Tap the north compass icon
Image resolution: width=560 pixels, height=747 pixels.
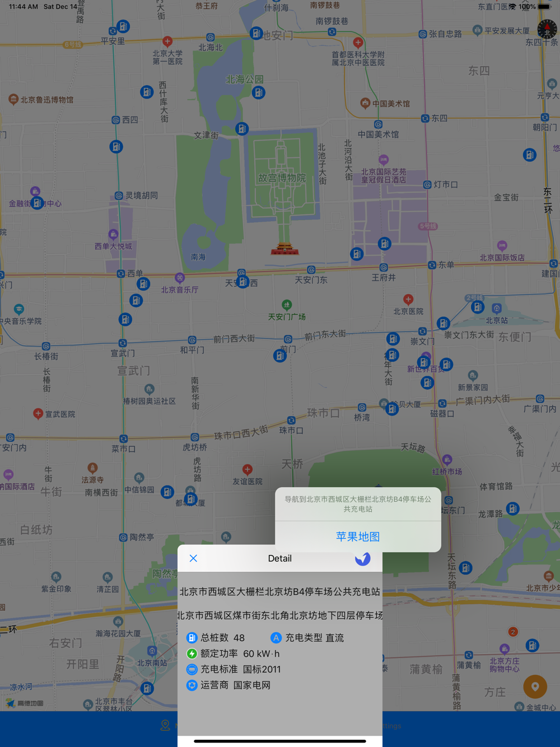coord(547,29)
